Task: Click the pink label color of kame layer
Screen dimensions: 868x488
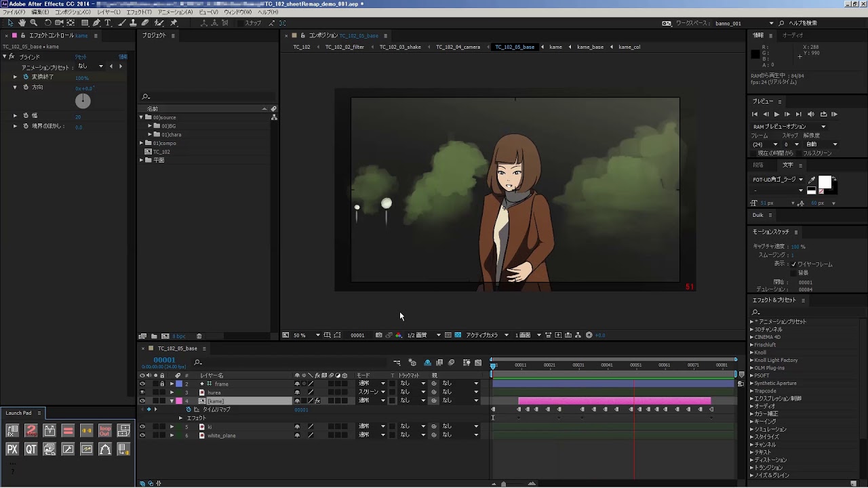Action: (179, 401)
